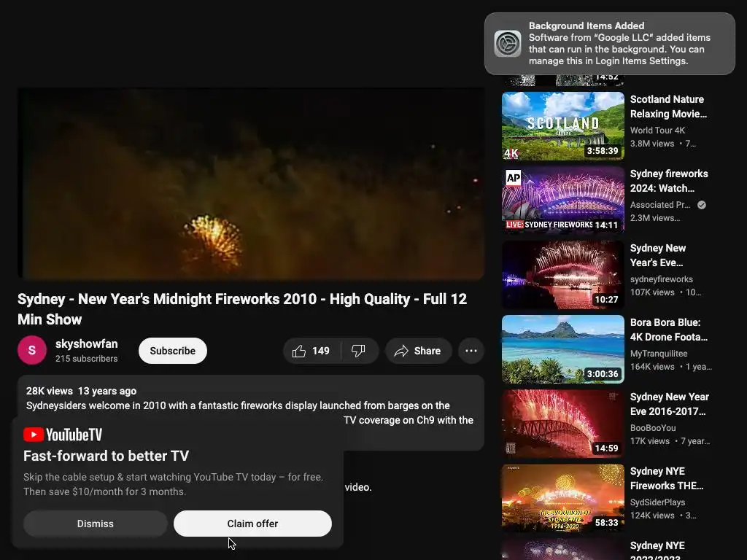The image size is (747, 560).
Task: Open the Sydney fireworks 2024 AP thumbnail
Action: click(x=562, y=200)
